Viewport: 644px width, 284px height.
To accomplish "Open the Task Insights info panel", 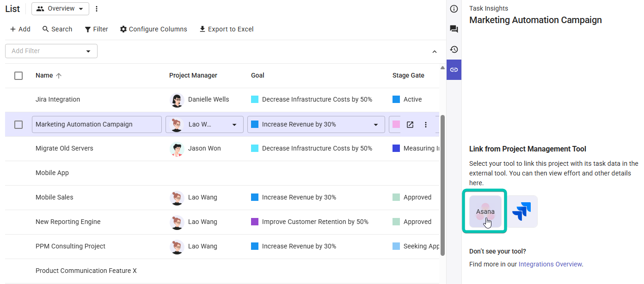I will click(x=454, y=8).
